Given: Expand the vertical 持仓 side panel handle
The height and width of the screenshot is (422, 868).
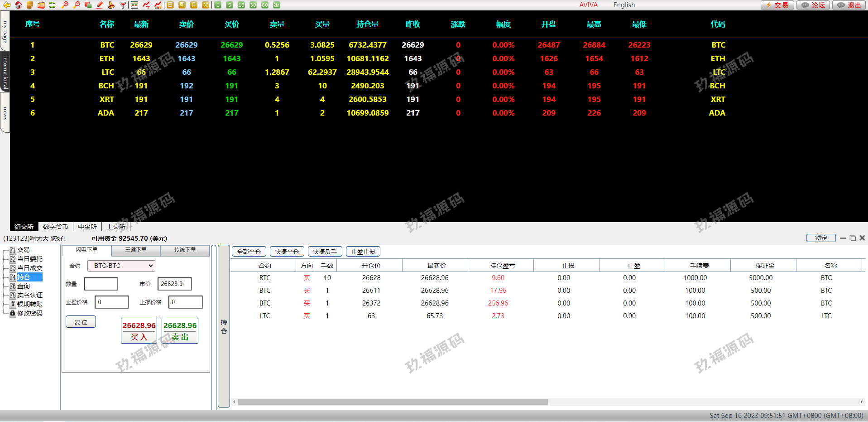Looking at the screenshot, I should [224, 326].
